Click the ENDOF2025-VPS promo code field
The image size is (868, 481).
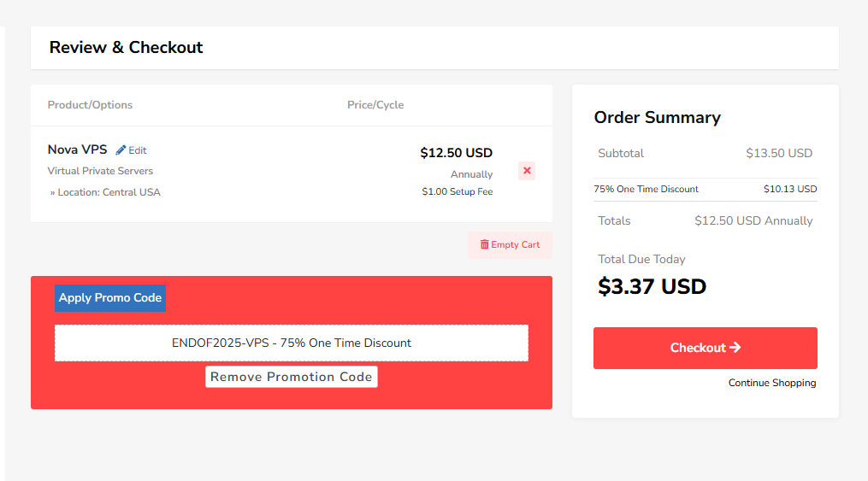292,343
